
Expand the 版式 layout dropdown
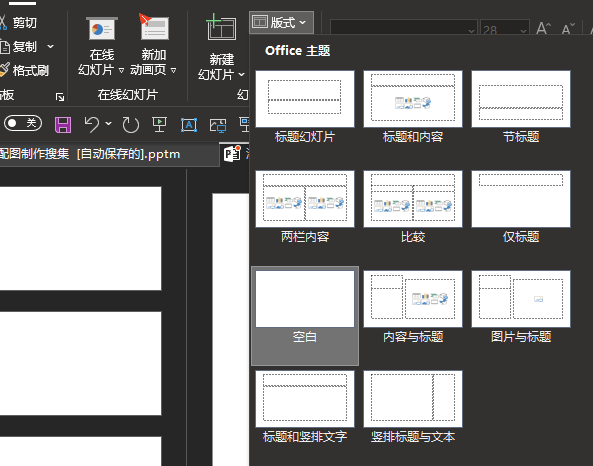click(281, 22)
